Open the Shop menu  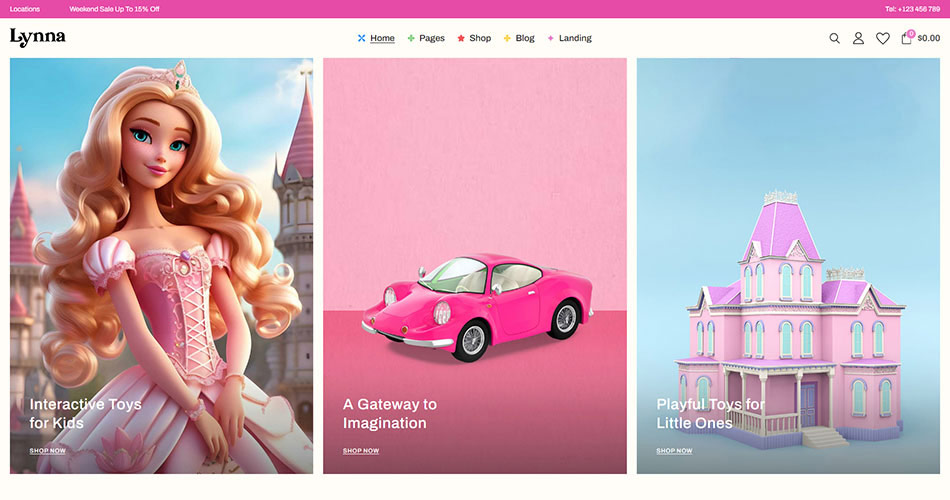coord(480,38)
